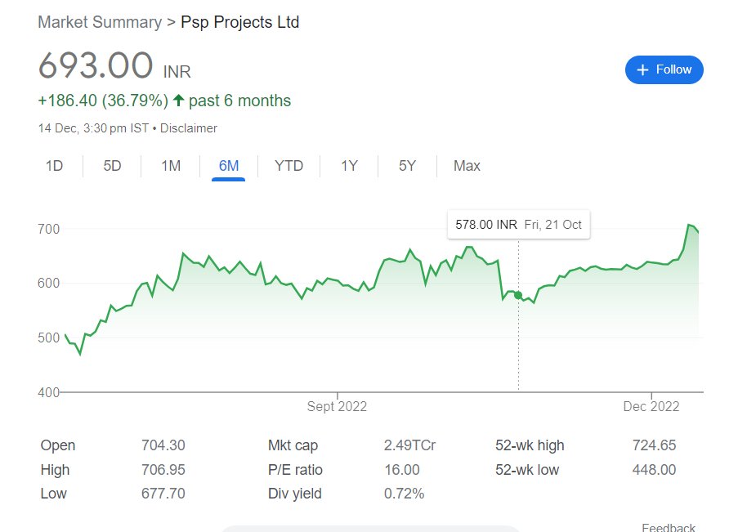Screen dimensions: 756x532
Task: Click the green up-arrow next to 36.79%
Action: 178,101
